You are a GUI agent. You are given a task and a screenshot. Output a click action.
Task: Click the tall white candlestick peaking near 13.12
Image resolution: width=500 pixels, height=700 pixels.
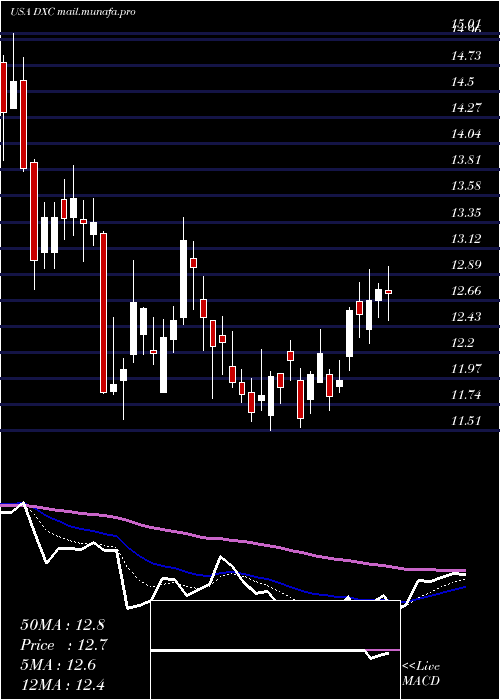pos(183,279)
